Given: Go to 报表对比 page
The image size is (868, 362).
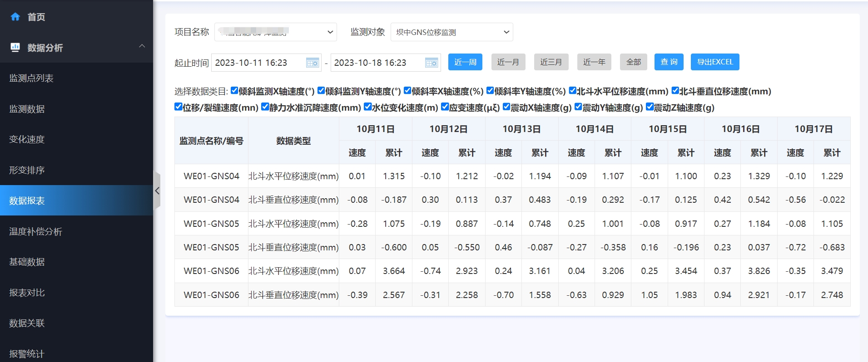Looking at the screenshot, I should (x=76, y=293).
